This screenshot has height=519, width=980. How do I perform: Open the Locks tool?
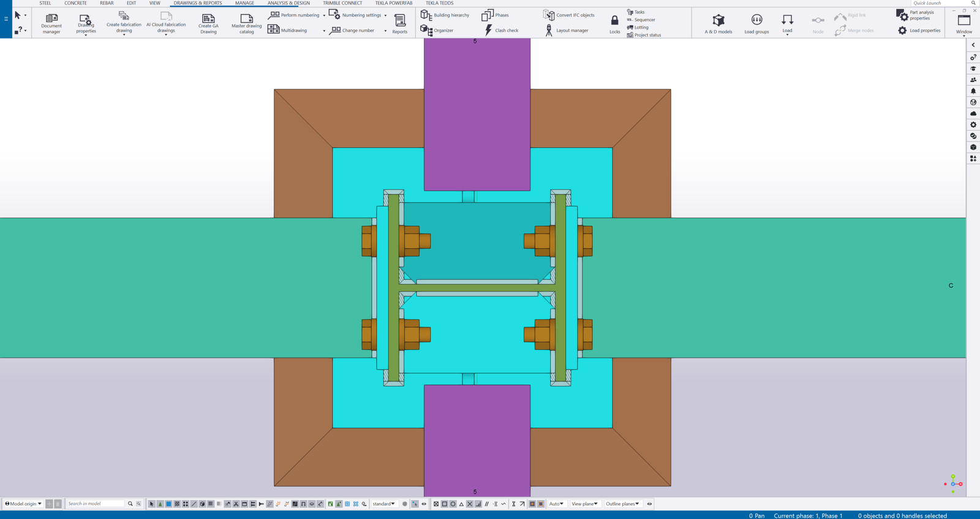[614, 24]
